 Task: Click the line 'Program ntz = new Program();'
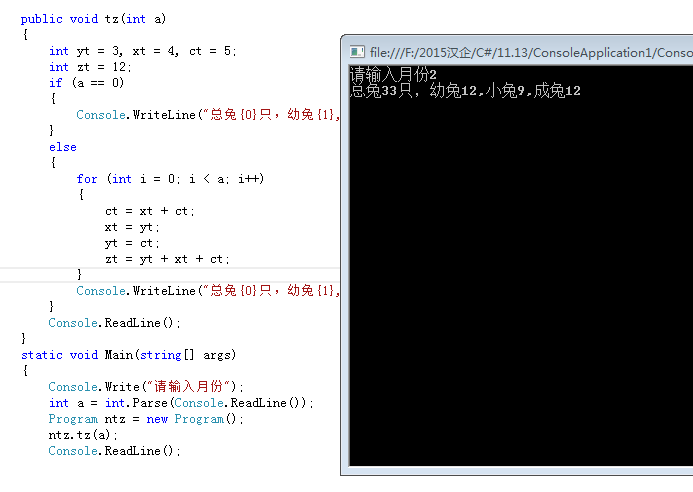tap(146, 419)
